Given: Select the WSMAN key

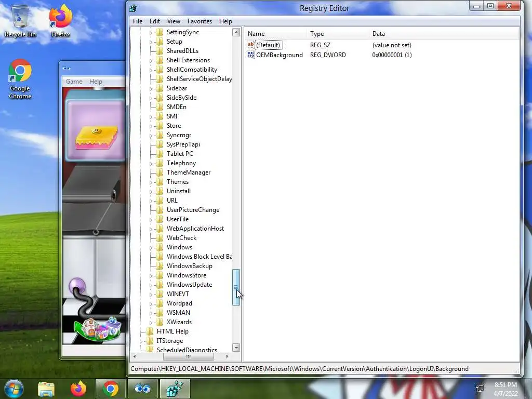Looking at the screenshot, I should point(179,312).
